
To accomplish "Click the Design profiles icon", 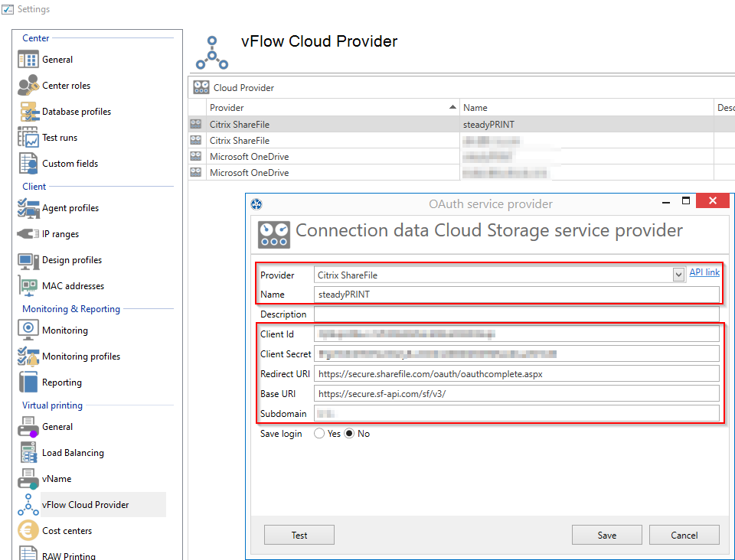I will [x=28, y=260].
